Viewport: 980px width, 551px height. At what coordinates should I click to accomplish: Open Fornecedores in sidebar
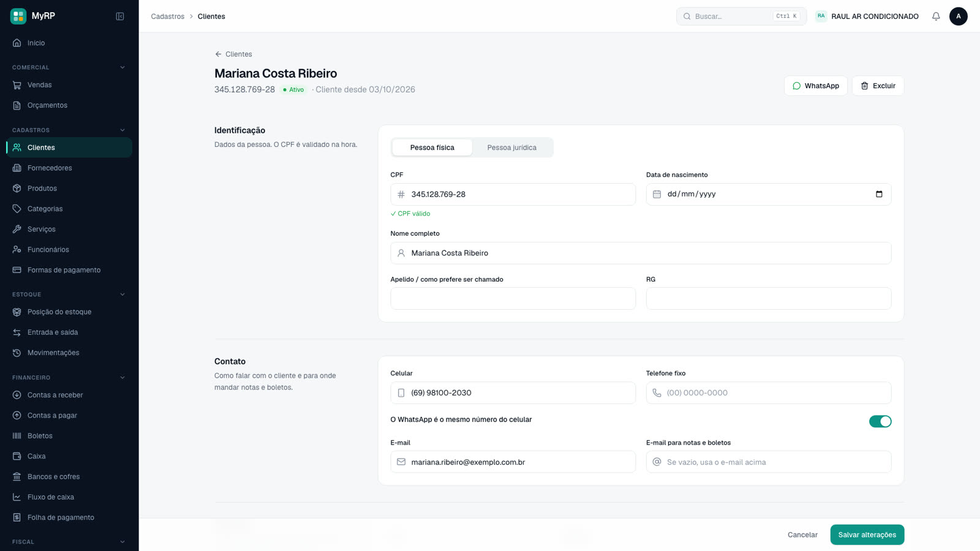click(69, 168)
